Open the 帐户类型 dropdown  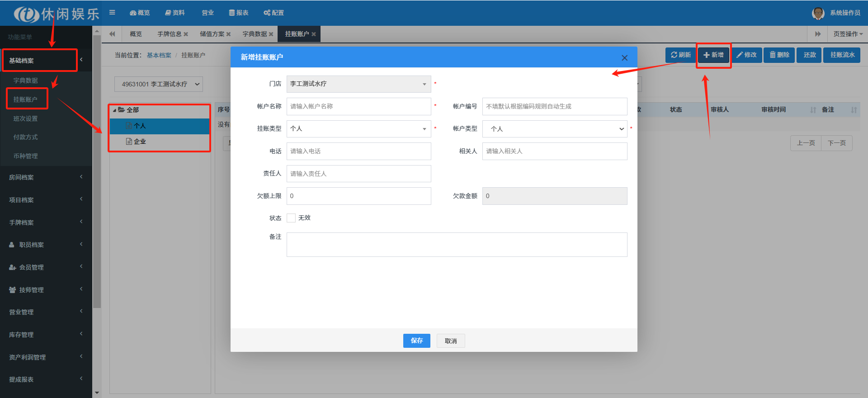554,129
